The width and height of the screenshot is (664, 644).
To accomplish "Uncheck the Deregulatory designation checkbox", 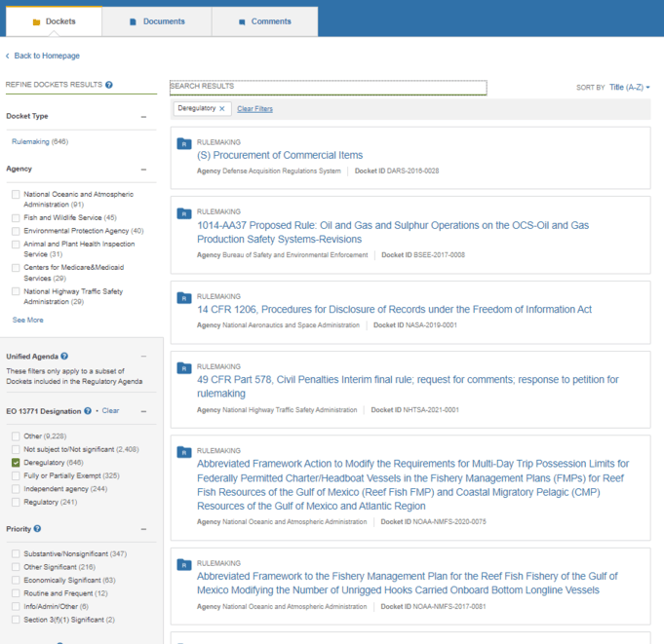I will (16, 463).
